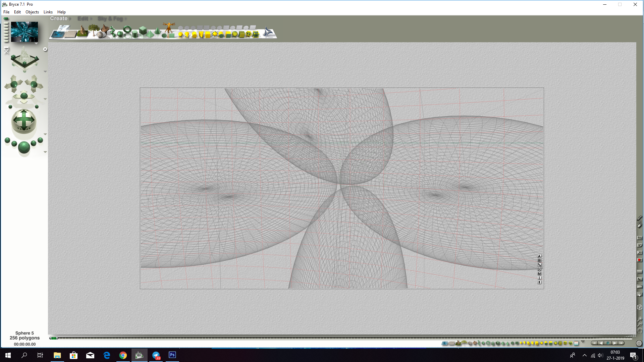Open the view control options triangle
The image size is (644, 362).
pyautogui.click(x=45, y=72)
